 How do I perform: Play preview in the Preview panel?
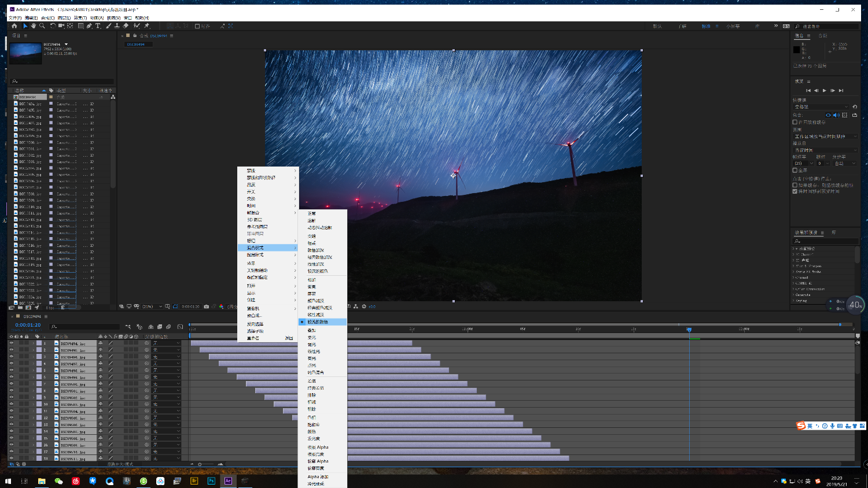click(825, 90)
